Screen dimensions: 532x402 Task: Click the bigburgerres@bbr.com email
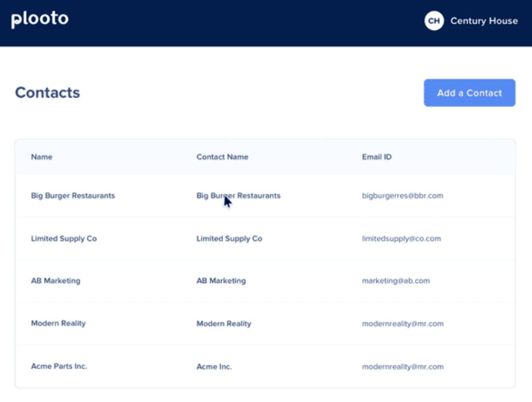402,196
